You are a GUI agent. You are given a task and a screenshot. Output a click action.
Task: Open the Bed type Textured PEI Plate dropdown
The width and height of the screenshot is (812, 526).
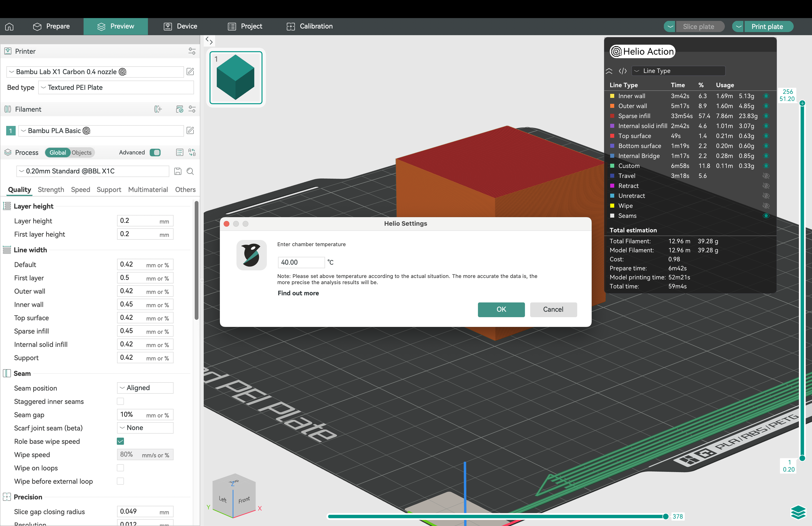[x=116, y=87]
